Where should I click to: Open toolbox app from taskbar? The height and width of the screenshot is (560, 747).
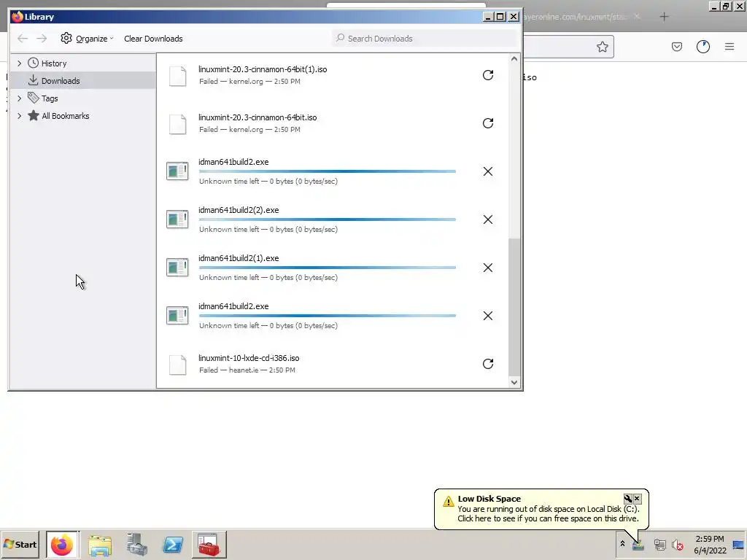[x=209, y=545]
